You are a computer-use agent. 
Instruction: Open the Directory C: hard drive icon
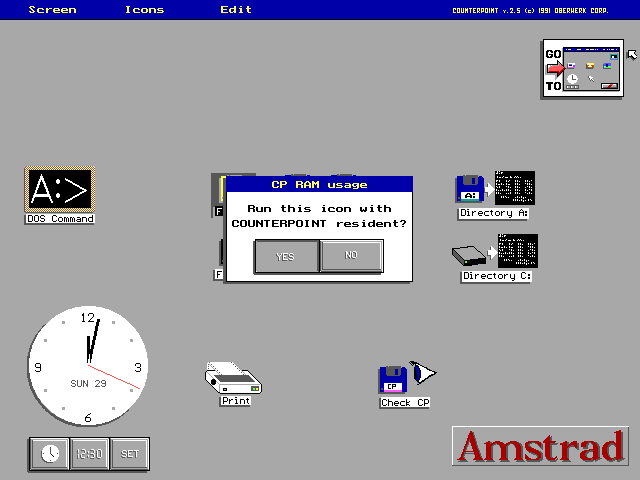pos(469,254)
